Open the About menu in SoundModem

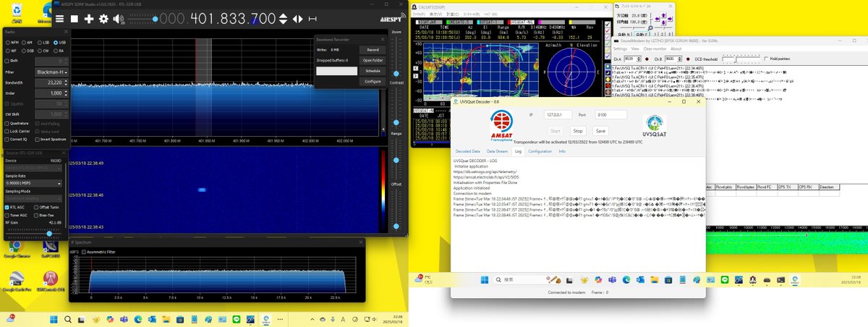coord(676,49)
